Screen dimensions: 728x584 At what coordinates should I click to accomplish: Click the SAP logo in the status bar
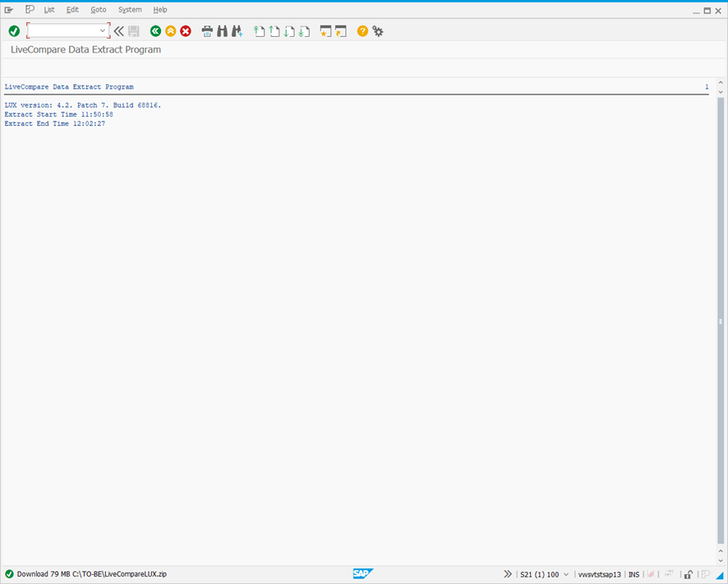click(x=362, y=574)
